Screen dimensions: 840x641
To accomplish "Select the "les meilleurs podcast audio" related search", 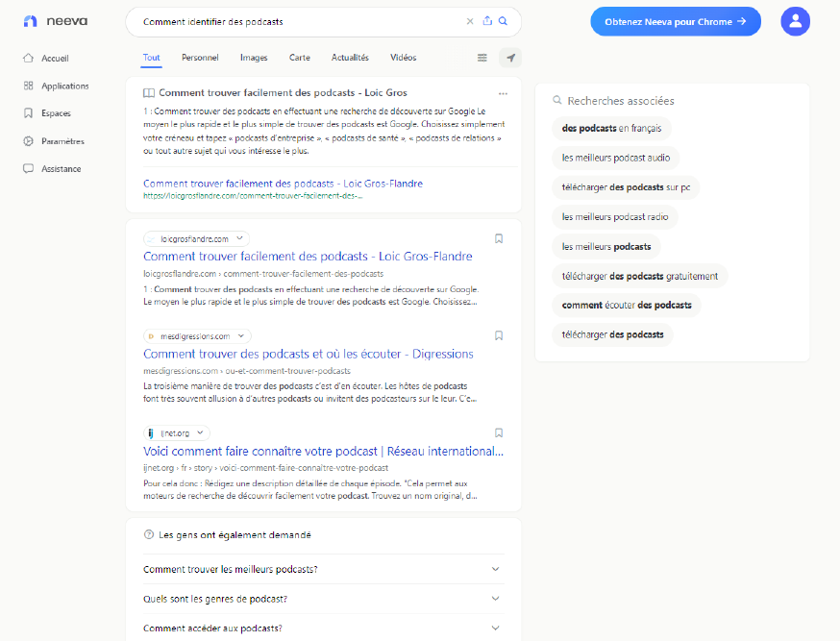I will click(616, 158).
